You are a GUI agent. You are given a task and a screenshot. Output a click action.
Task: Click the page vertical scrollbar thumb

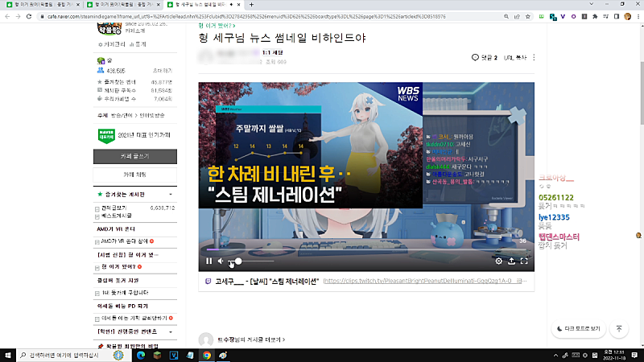pos(642,93)
